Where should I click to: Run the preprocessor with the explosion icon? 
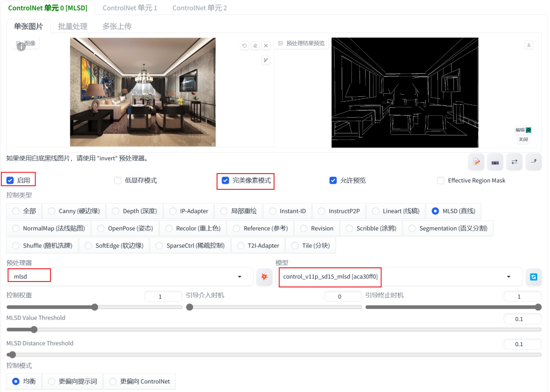264,277
